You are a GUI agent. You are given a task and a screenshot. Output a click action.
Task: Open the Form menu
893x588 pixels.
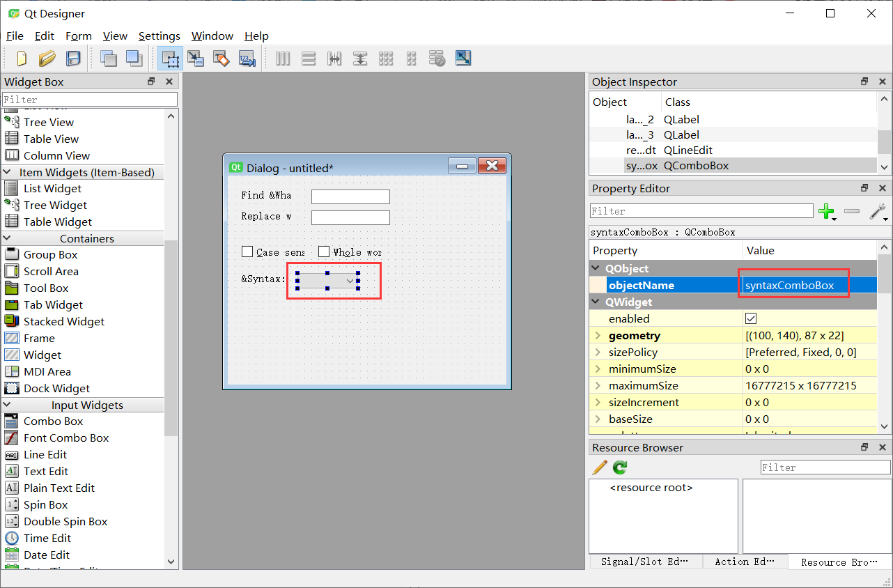point(79,36)
